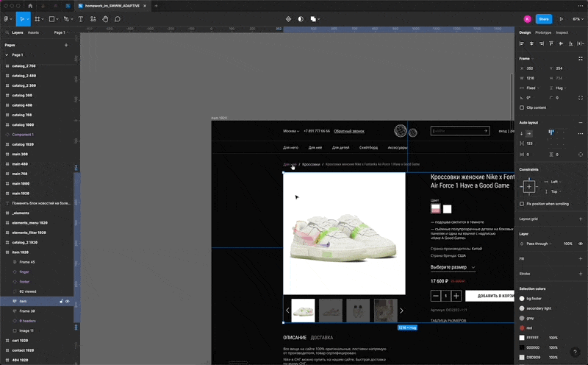588x365 pixels.
Task: Add a fill with plus icon
Action: (x=581, y=259)
